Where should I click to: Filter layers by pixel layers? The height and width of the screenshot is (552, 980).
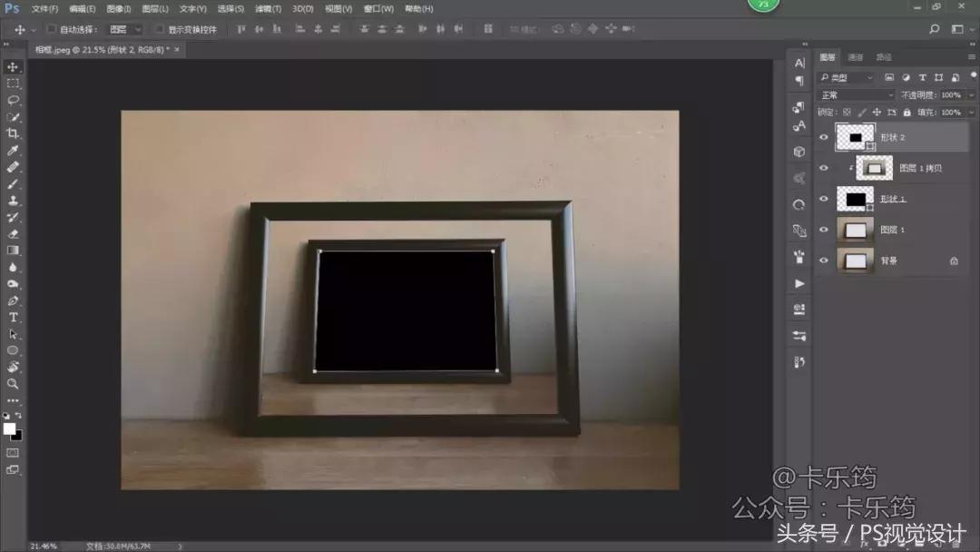coord(889,77)
